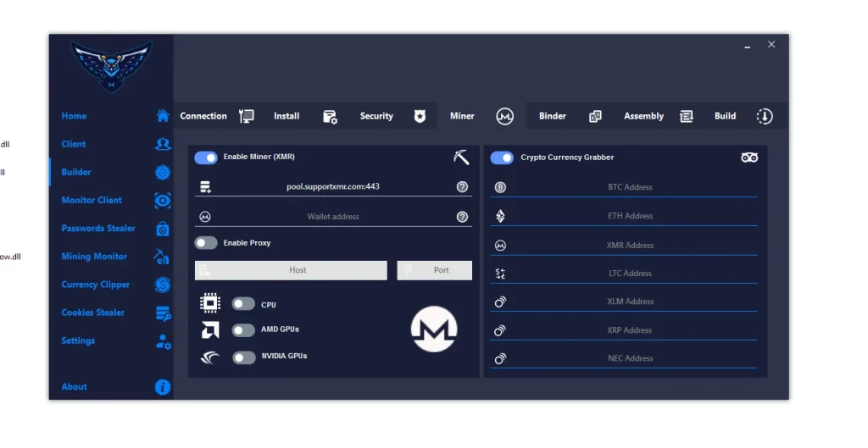
Task: Switch to the Connection tab
Action: click(203, 116)
